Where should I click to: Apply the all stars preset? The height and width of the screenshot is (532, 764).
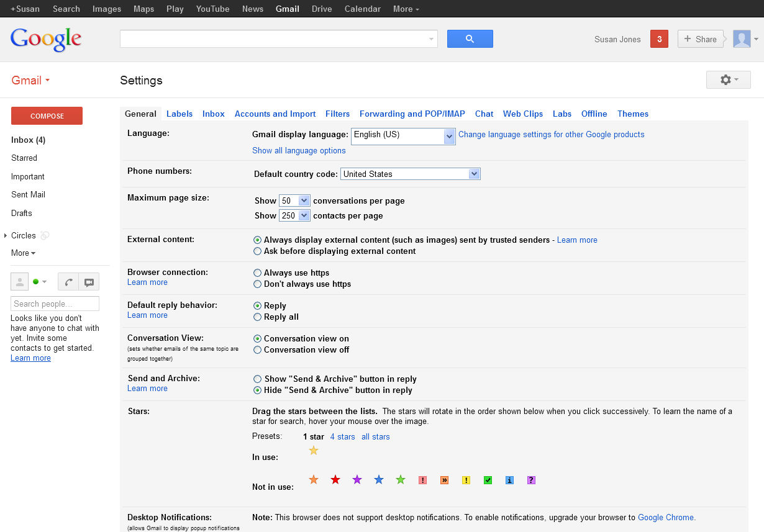376,436
